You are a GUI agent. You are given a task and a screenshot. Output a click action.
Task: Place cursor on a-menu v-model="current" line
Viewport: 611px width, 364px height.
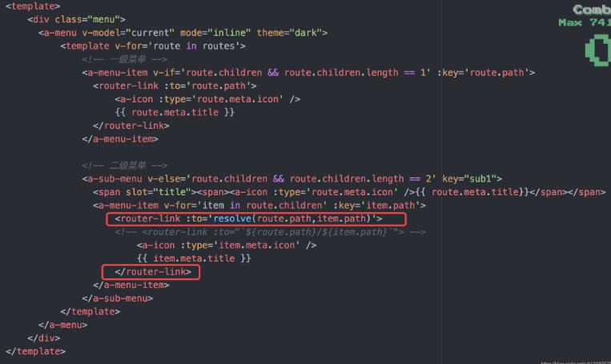[x=183, y=33]
